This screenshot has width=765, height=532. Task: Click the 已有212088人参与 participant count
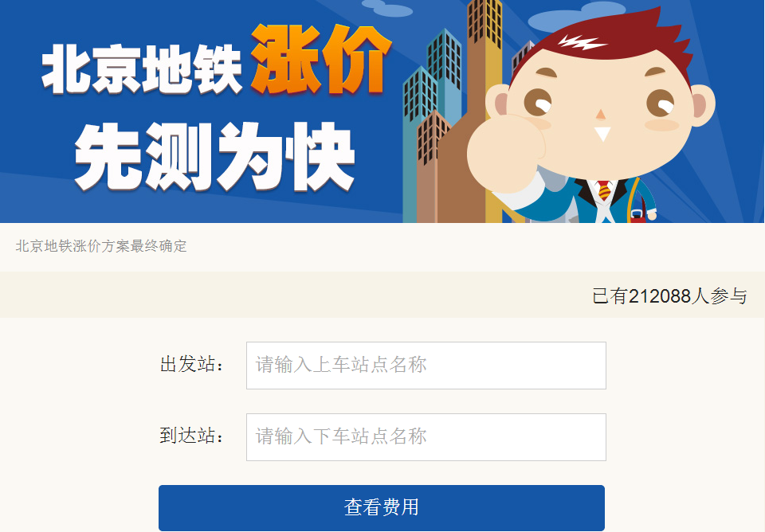pyautogui.click(x=669, y=296)
